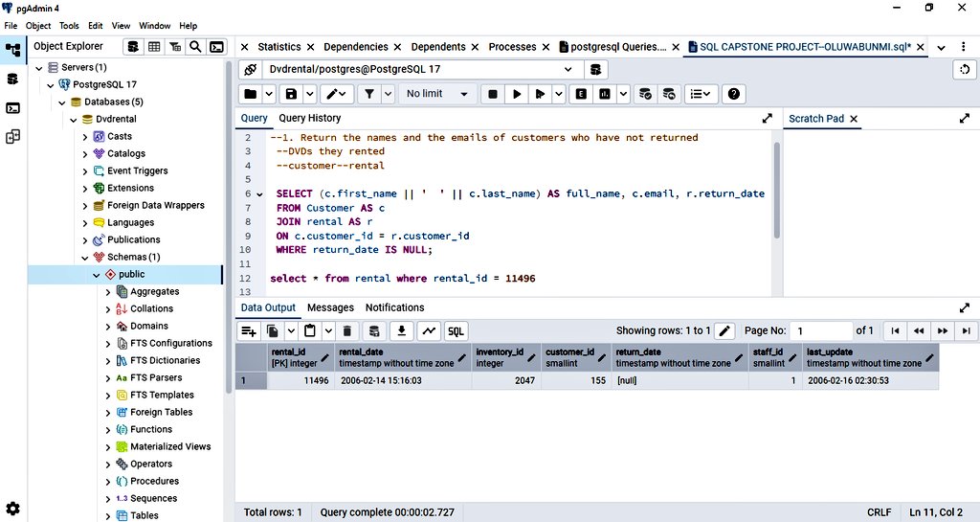The width and height of the screenshot is (980, 522).
Task: Click the Filtered Rows icon in Object Explorer
Action: (175, 46)
